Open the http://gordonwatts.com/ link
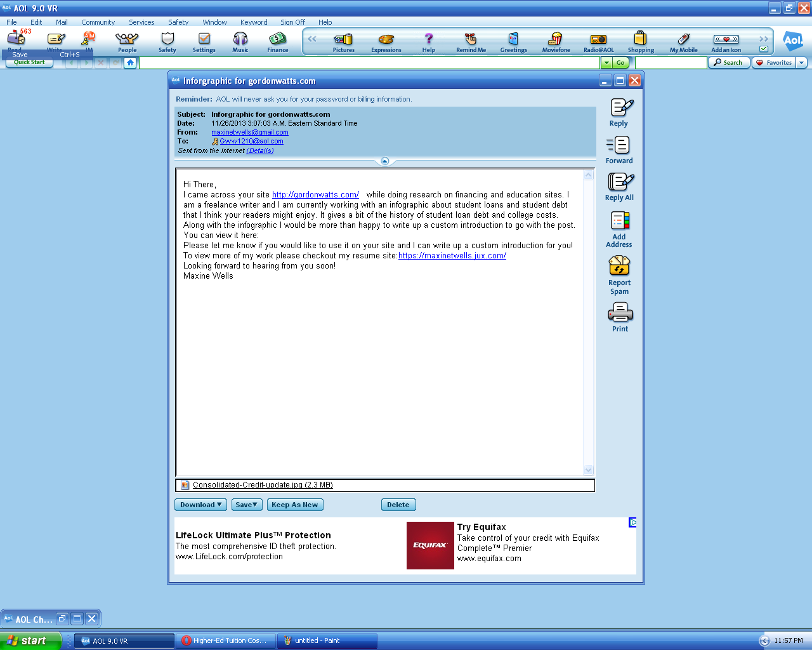Viewport: 812px width, 650px height. 315,194
